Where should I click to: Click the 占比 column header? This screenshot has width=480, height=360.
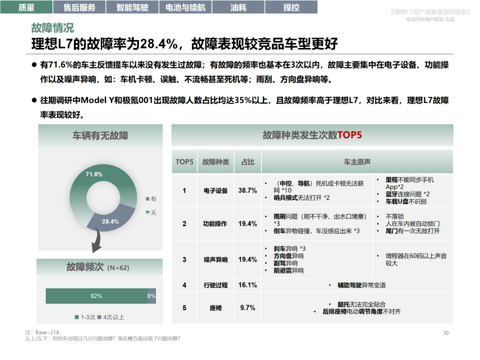click(248, 162)
